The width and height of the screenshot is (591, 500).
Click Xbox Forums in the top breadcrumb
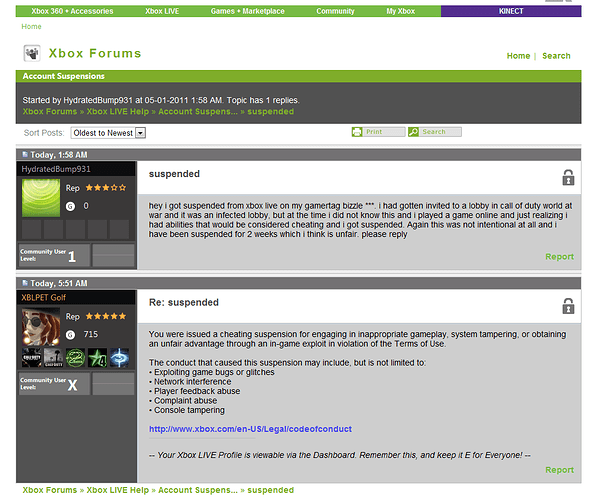[50, 112]
